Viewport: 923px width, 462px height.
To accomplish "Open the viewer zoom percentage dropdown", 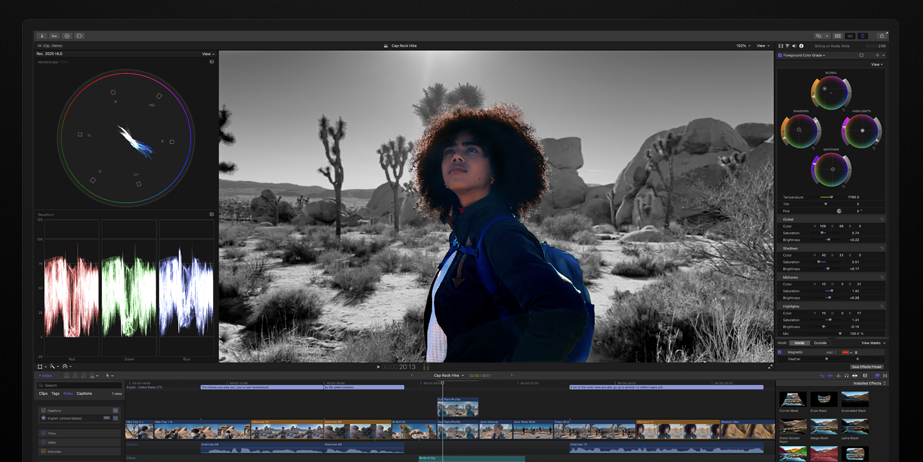I will (743, 46).
